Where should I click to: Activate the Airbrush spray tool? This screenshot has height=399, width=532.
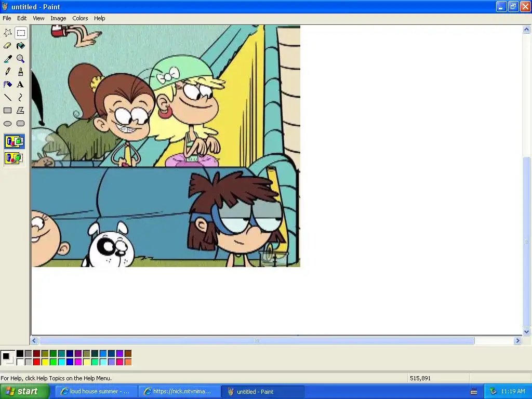coord(7,85)
